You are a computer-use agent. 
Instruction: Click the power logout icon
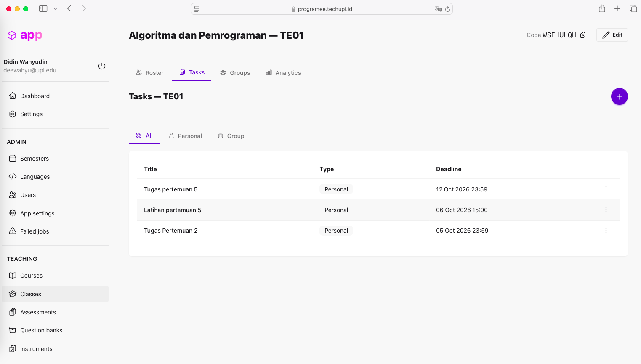pos(102,66)
